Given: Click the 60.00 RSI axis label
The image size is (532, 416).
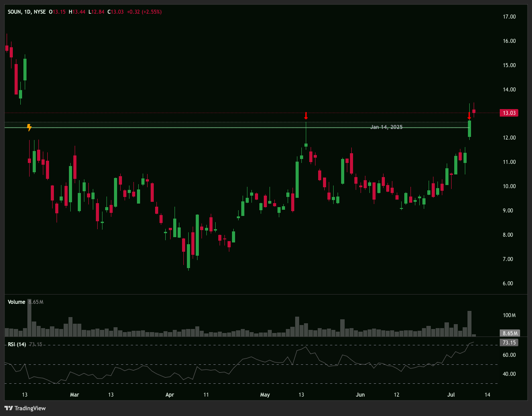Looking at the screenshot, I should pyautogui.click(x=509, y=355).
